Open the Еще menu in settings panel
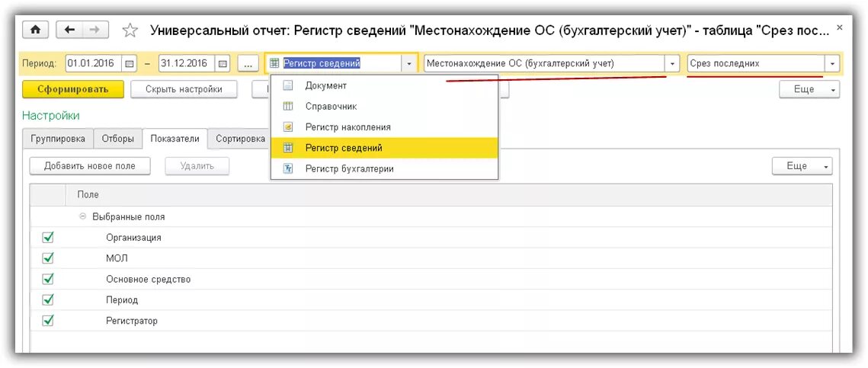 pyautogui.click(x=802, y=166)
